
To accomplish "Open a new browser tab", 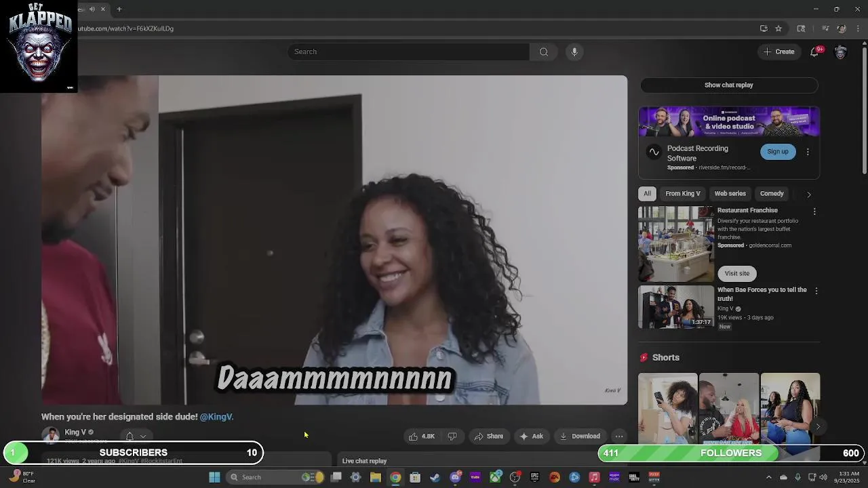I will point(119,9).
